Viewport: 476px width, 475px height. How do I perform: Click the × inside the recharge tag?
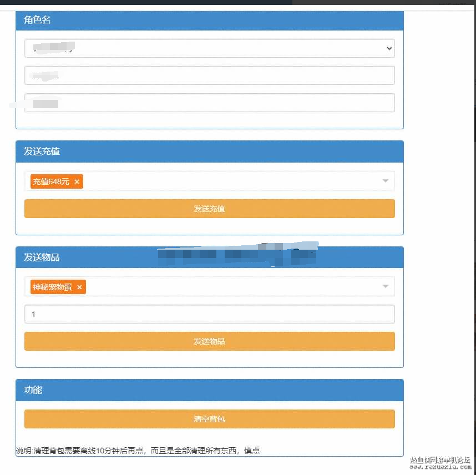click(77, 181)
